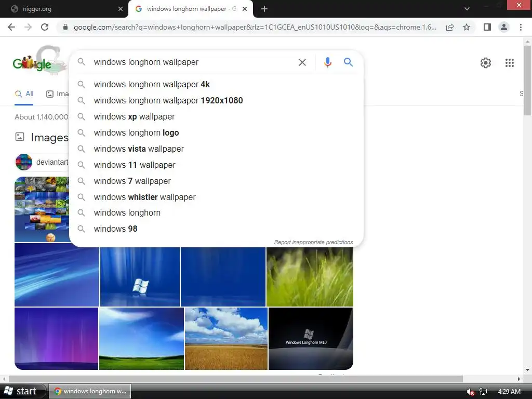Open the Windows start menu
This screenshot has height=399, width=532.
tap(22, 391)
